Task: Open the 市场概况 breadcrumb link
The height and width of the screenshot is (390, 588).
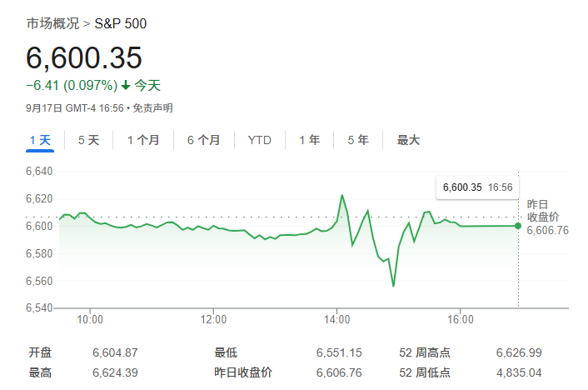Action: (x=53, y=23)
